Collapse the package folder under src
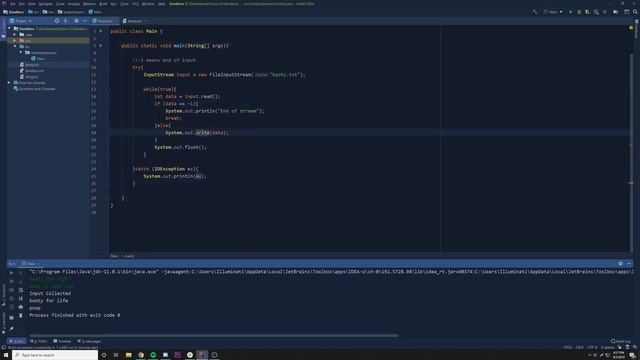640x360 pixels. coord(20,53)
